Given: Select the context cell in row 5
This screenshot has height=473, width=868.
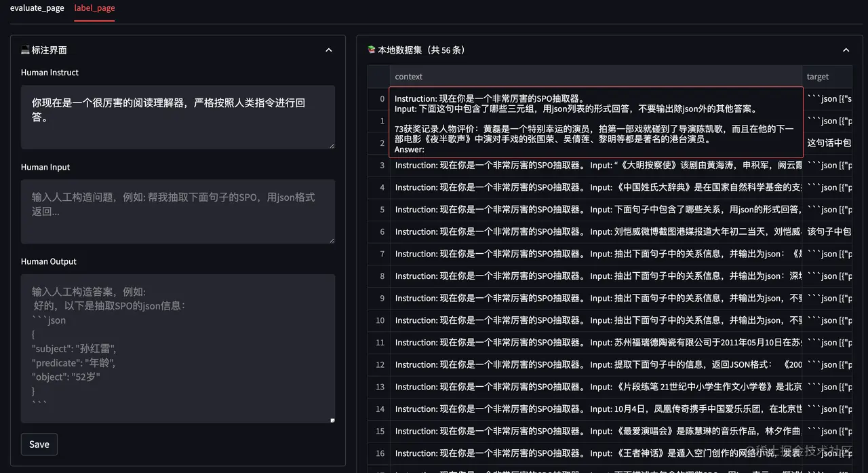Looking at the screenshot, I should (x=595, y=210).
